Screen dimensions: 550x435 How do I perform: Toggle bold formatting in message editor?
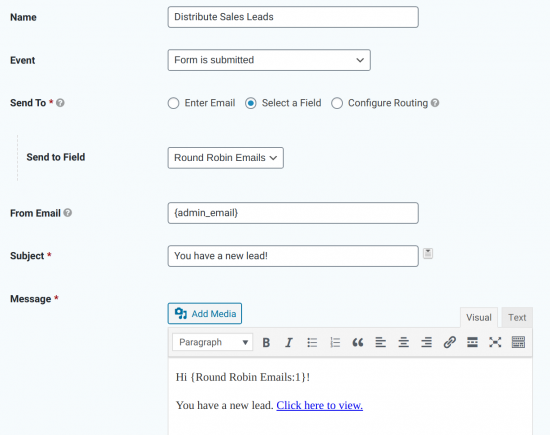click(266, 342)
